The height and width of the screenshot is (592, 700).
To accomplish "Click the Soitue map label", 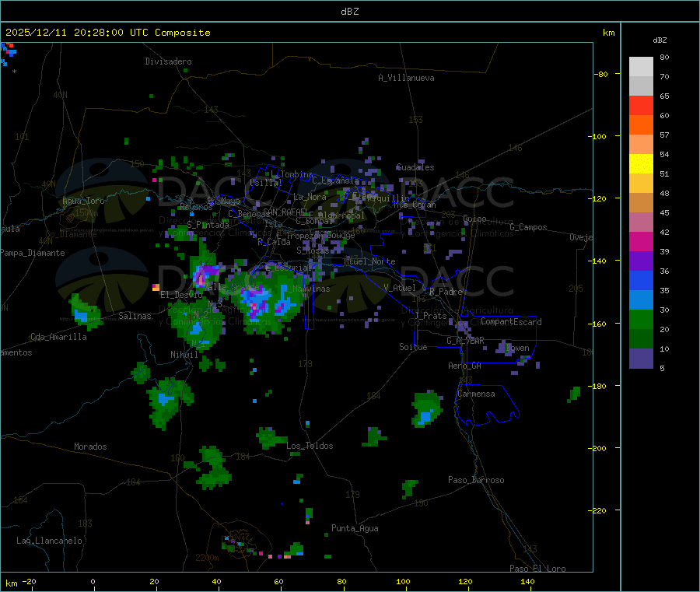I will 413,347.
